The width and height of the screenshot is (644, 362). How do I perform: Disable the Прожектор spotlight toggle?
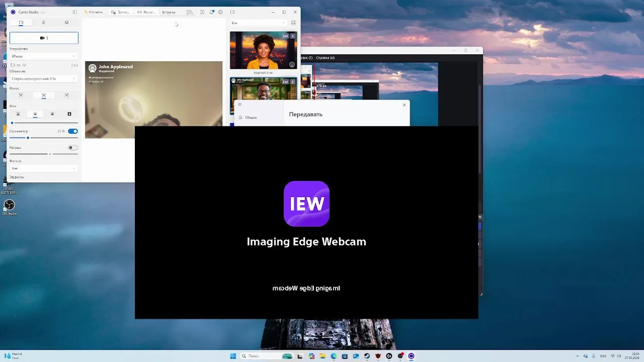[x=73, y=131]
